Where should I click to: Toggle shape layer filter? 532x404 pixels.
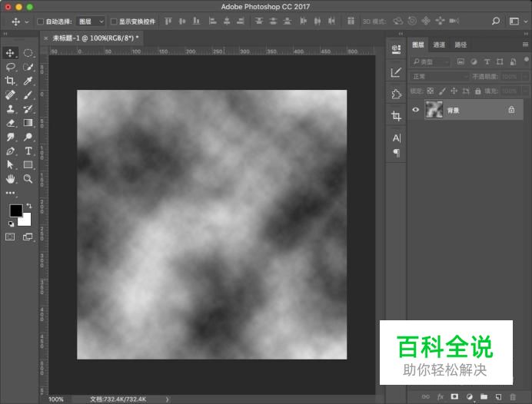(x=500, y=61)
